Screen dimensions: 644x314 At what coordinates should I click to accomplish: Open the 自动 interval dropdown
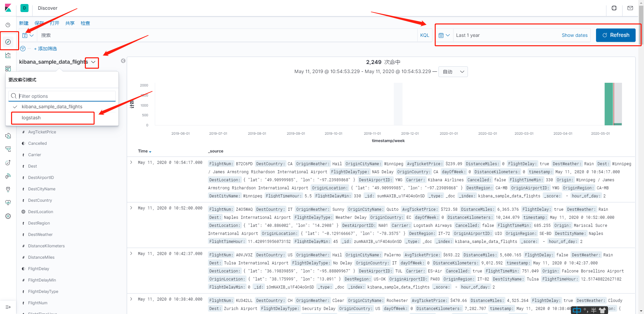tap(453, 72)
